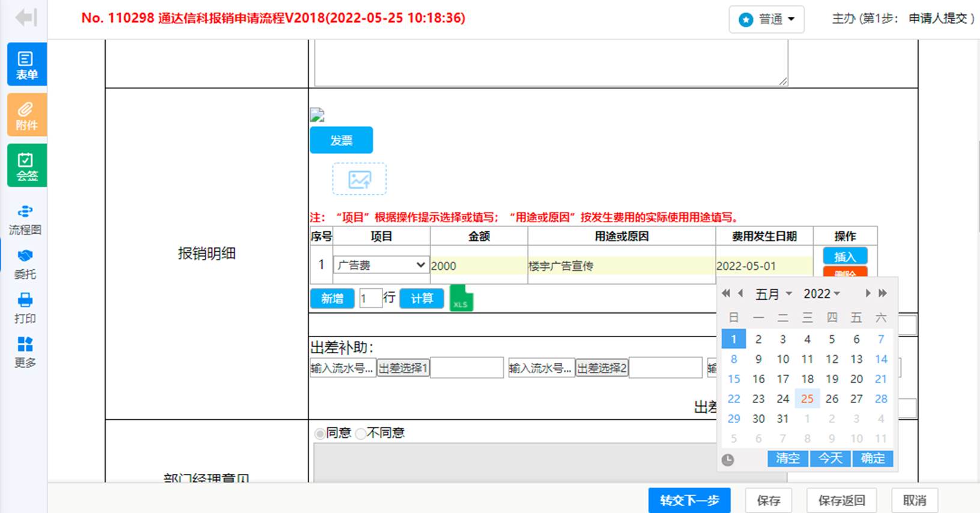Click the 出差选择2 button
The image size is (980, 513).
point(602,368)
